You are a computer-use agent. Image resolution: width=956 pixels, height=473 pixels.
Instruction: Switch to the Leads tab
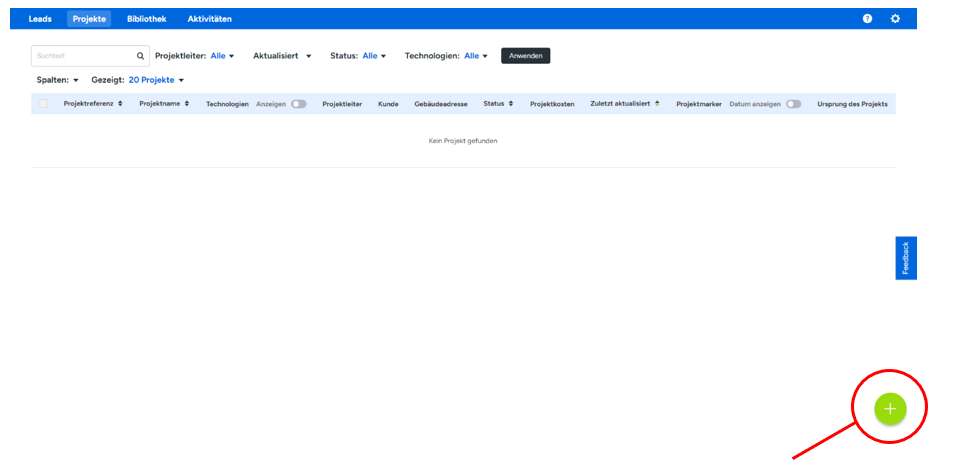point(40,19)
